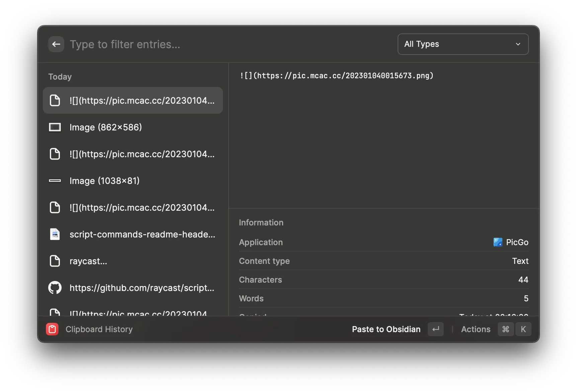Open the Actions menu
Image resolution: width=577 pixels, height=392 pixels.
point(476,329)
